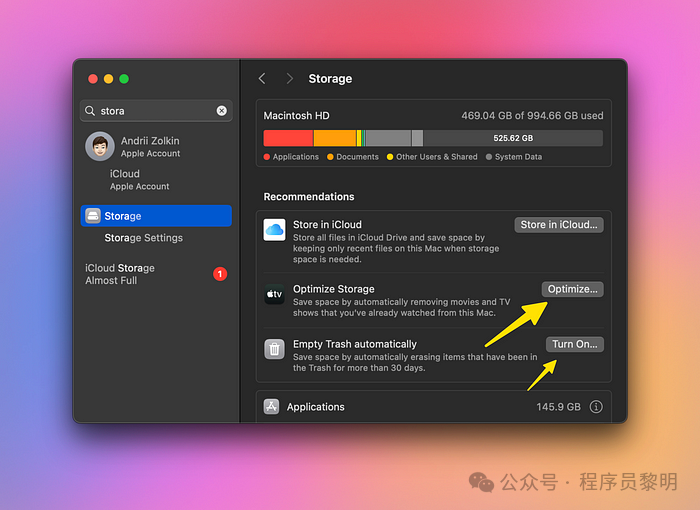Click the Recommendations heading
The width and height of the screenshot is (700, 510).
click(309, 196)
